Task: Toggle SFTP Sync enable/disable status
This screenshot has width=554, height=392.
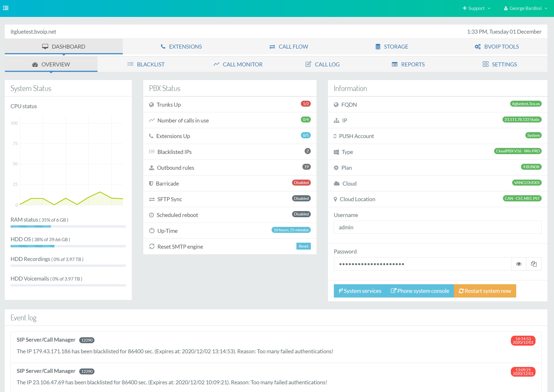Action: (x=301, y=198)
